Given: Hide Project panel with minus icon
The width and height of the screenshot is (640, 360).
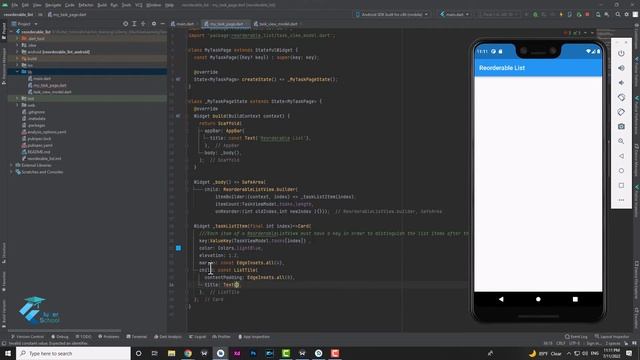Looking at the screenshot, I should point(162,24).
